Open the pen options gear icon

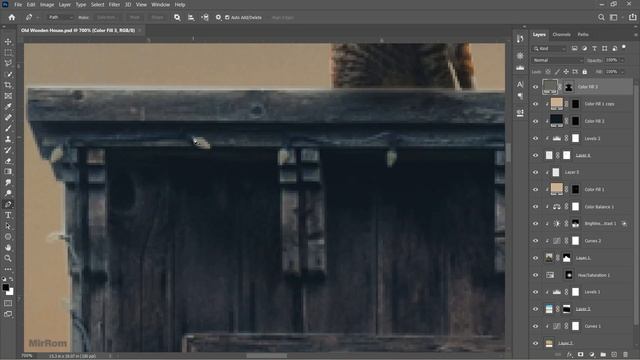(218, 18)
